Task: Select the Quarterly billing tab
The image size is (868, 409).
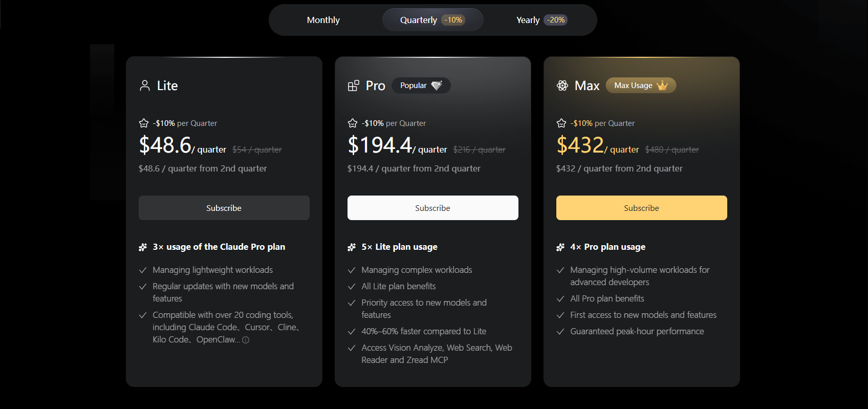Action: [419, 20]
